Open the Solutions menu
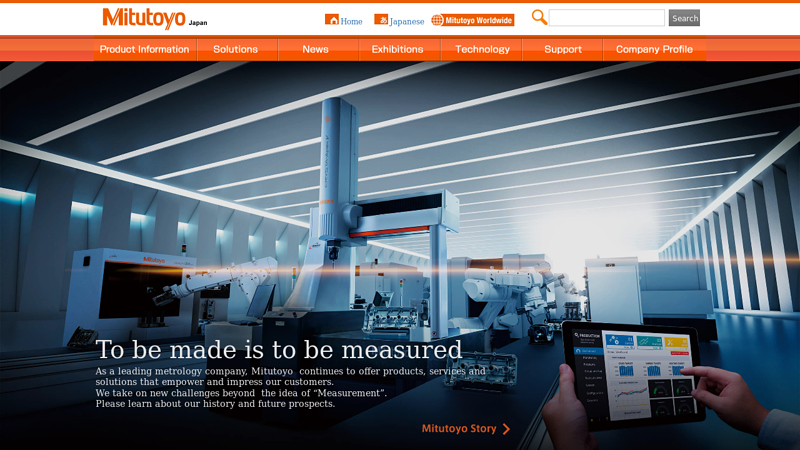 point(235,49)
